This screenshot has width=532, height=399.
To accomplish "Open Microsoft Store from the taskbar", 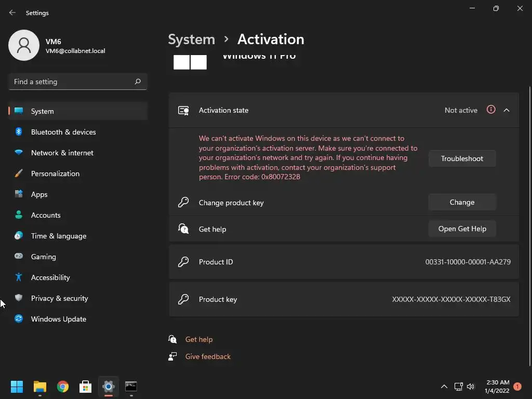I will click(85, 387).
